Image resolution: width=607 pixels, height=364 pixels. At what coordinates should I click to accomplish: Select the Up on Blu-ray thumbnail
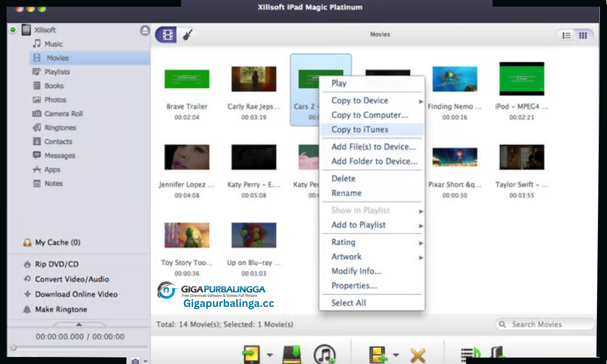(254, 235)
